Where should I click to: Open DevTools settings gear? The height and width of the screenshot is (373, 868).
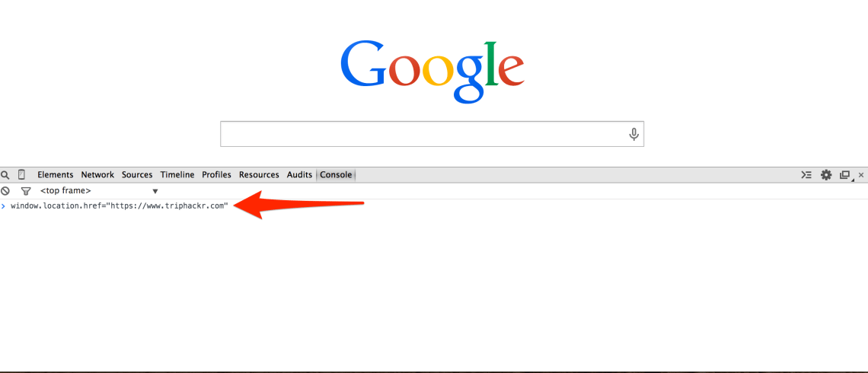point(826,175)
